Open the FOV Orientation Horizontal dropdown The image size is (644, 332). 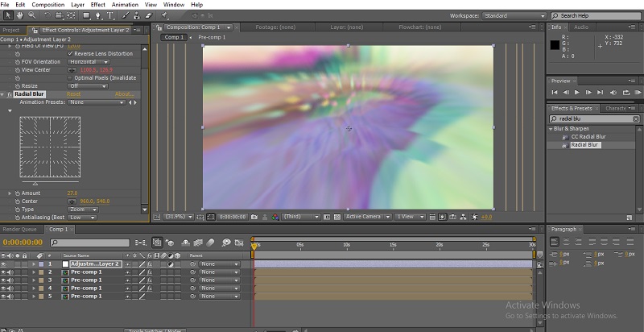[x=89, y=62]
